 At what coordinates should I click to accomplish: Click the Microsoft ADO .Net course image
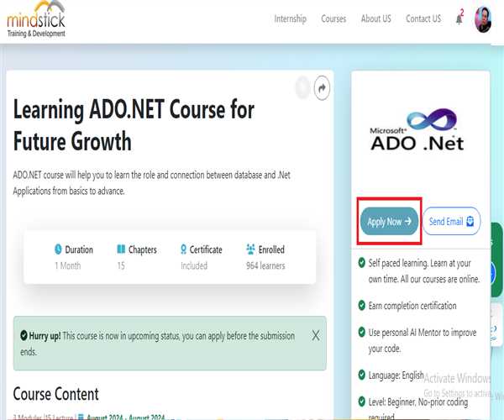(417, 130)
